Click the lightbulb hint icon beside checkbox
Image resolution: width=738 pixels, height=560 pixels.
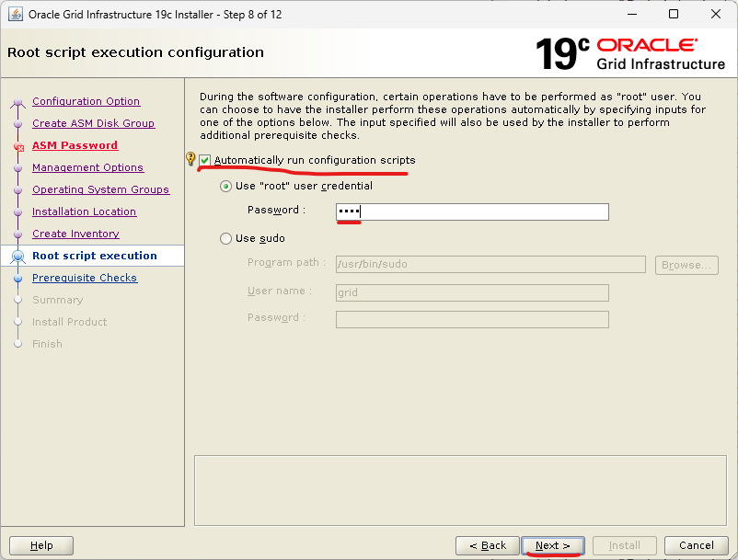coord(190,159)
